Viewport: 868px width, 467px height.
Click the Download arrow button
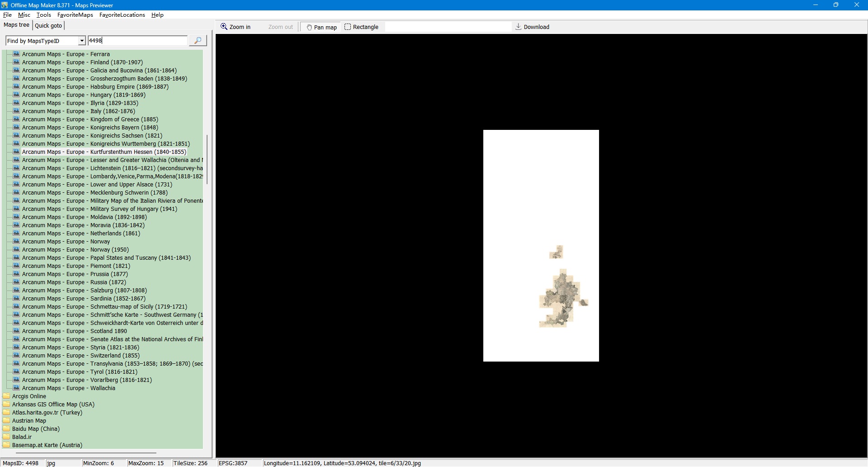coord(532,27)
